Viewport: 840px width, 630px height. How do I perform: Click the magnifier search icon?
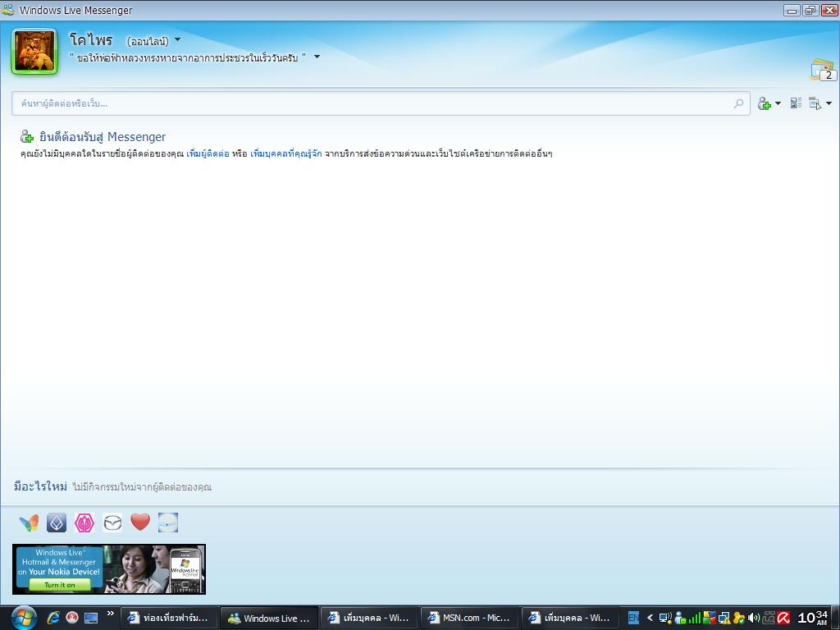738,103
